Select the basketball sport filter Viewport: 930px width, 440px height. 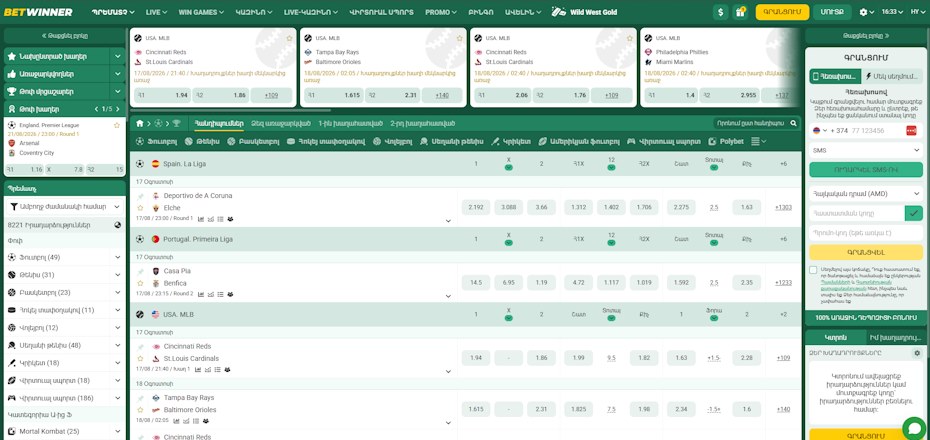[254, 142]
